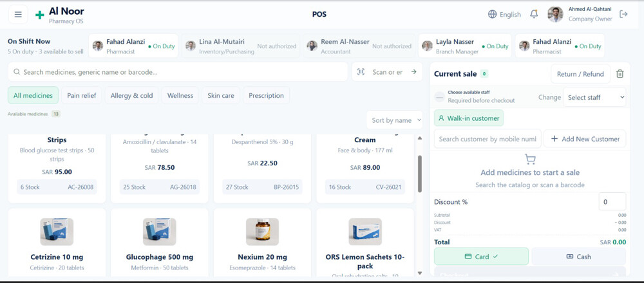Select Reem Al-Nasser Accountant card

tap(359, 46)
